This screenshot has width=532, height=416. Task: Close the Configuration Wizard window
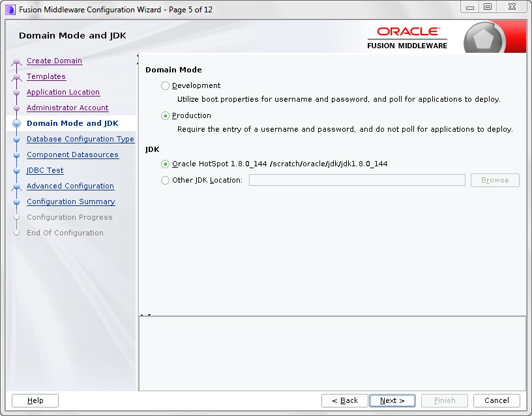512,7
